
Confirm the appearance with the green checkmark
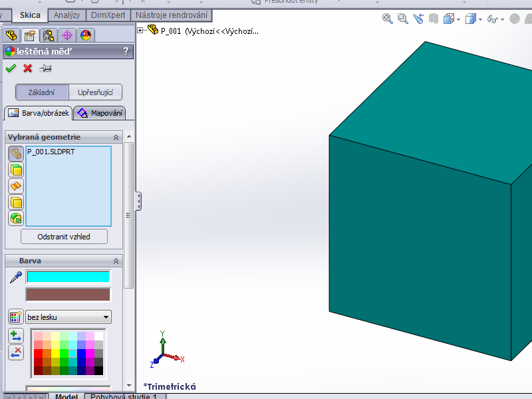point(11,68)
